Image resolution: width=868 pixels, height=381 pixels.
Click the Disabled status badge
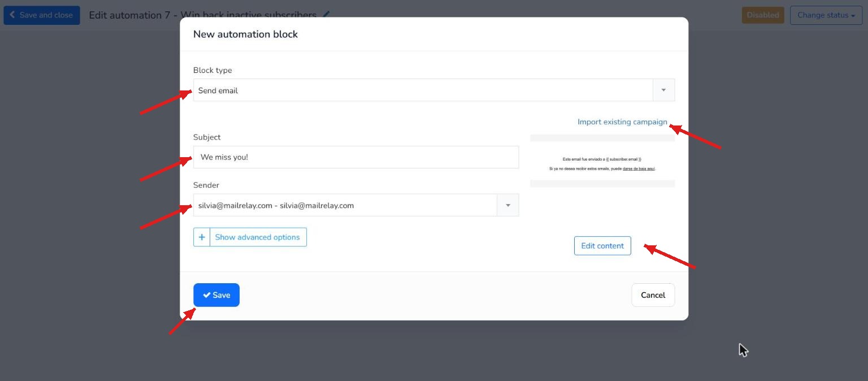pos(763,15)
